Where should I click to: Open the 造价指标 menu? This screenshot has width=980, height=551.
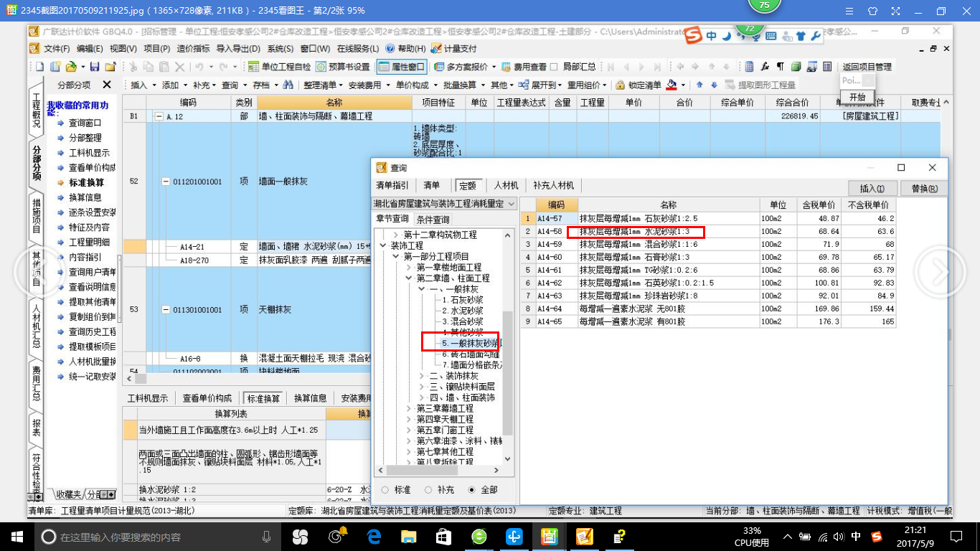pos(193,49)
